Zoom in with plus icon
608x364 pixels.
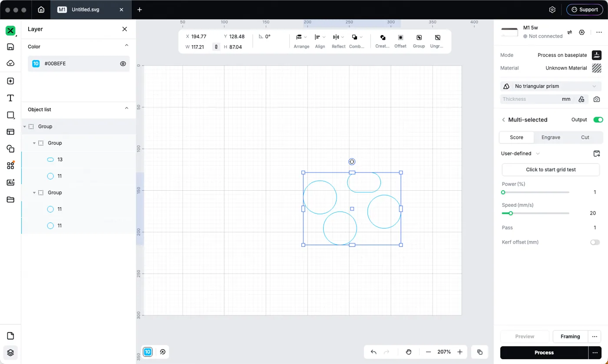pyautogui.click(x=460, y=352)
